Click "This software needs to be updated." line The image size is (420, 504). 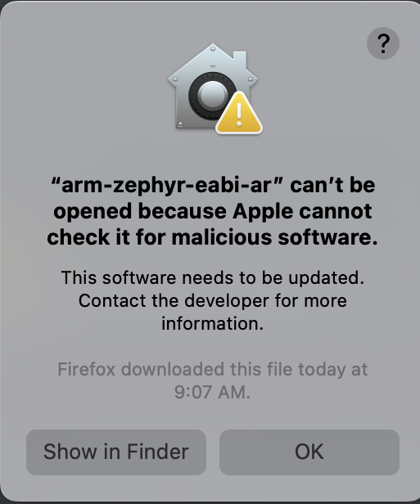coord(213,277)
